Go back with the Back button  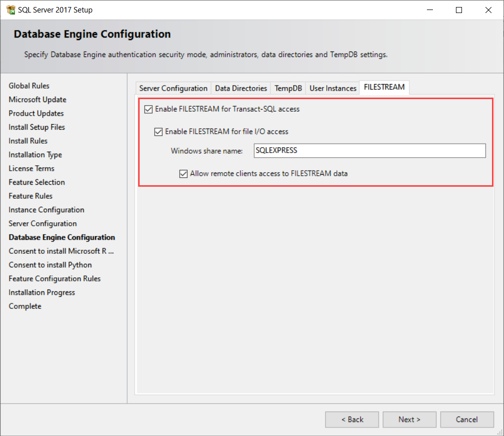[x=352, y=419]
